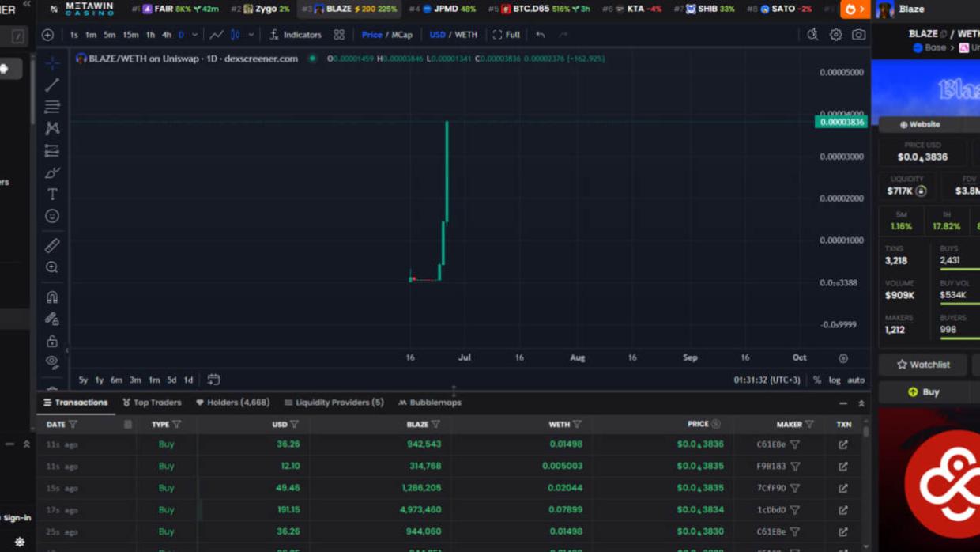Open the Liquidity Providers (5) tab
Image resolution: width=980 pixels, height=552 pixels.
pyautogui.click(x=334, y=403)
